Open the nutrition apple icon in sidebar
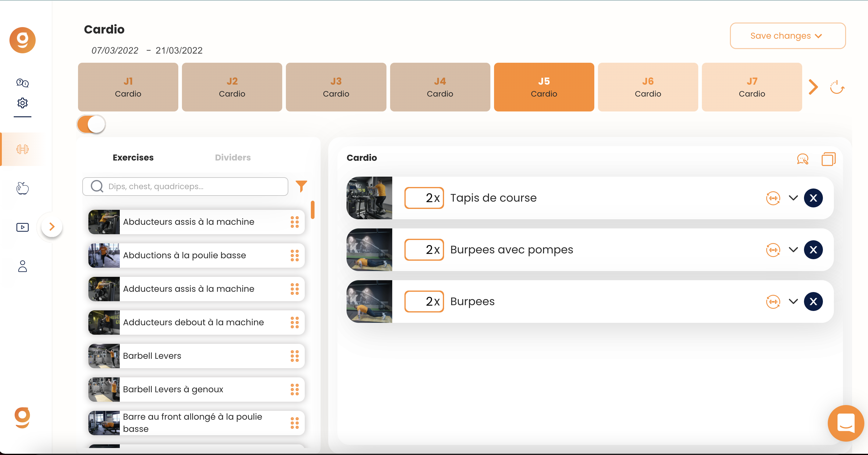868x455 pixels. click(23, 188)
